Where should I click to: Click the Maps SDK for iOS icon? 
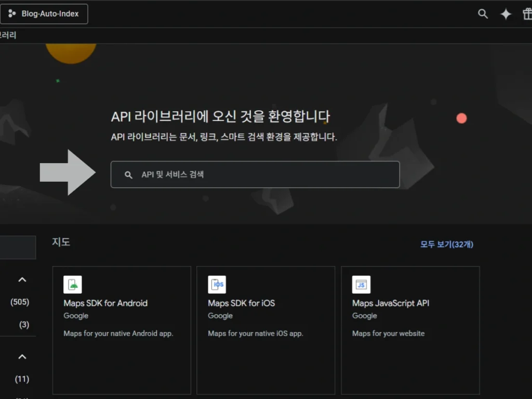pos(217,284)
